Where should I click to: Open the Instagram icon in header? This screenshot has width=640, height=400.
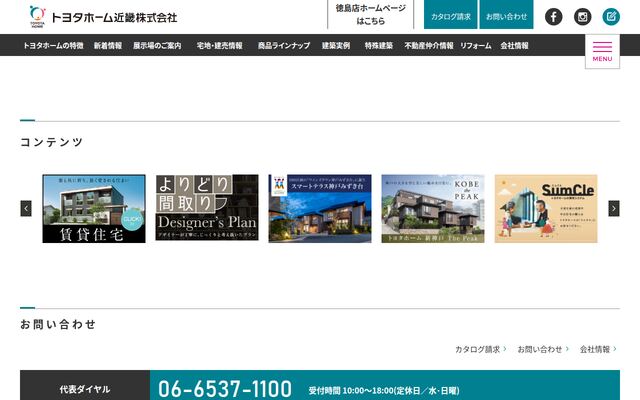pos(582,17)
